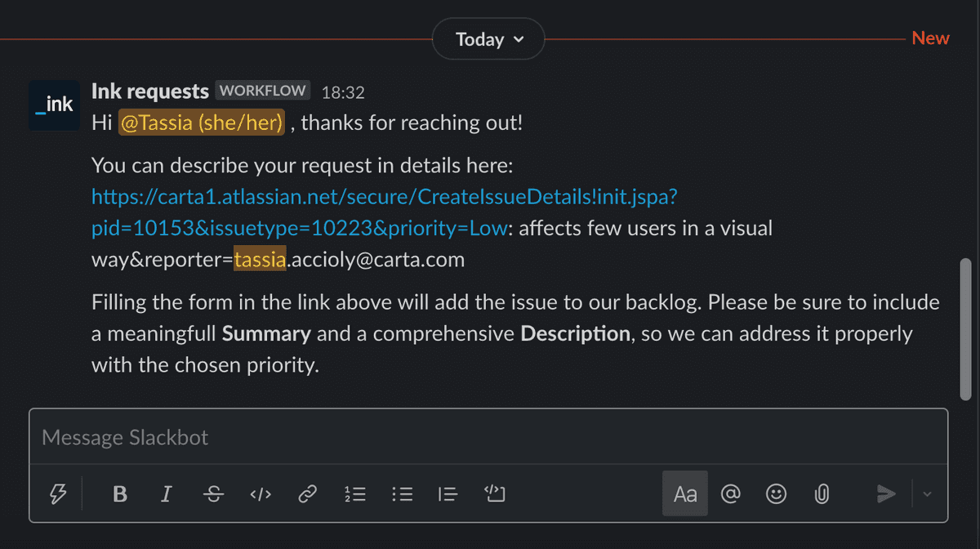The width and height of the screenshot is (980, 549).
Task: Open the emoji picker
Action: pyautogui.click(x=775, y=493)
